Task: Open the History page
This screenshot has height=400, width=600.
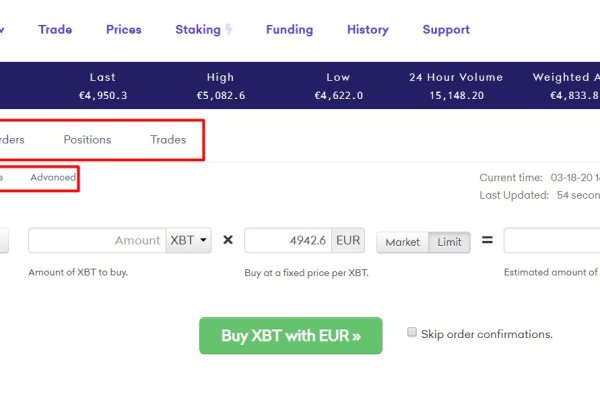Action: pyautogui.click(x=367, y=30)
